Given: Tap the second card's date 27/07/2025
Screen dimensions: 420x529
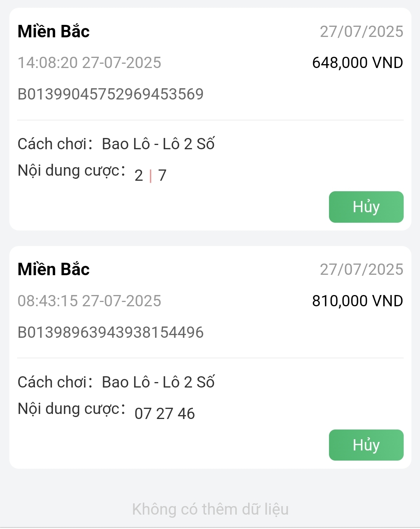Looking at the screenshot, I should (x=361, y=269).
